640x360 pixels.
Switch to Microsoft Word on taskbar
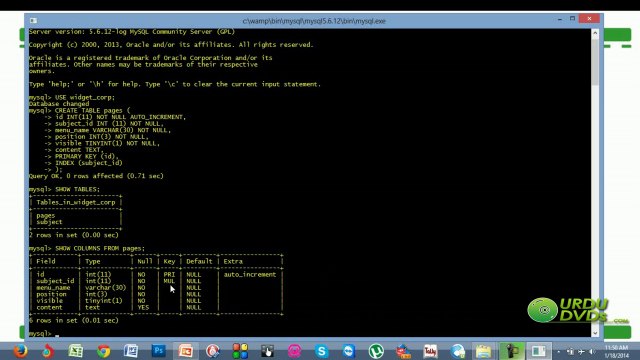click(x=131, y=351)
